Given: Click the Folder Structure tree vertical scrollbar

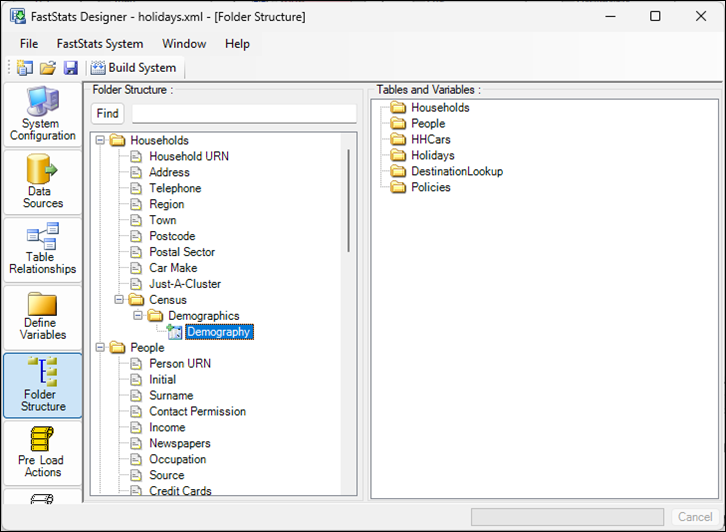Looking at the screenshot, I should [x=348, y=200].
